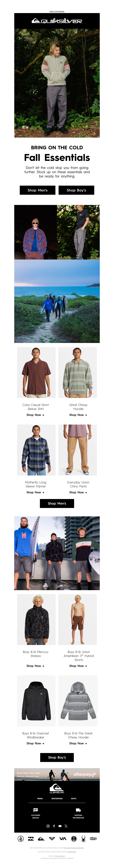Click the Spyder brand logo
114x868 pixels.
click(x=83, y=839)
